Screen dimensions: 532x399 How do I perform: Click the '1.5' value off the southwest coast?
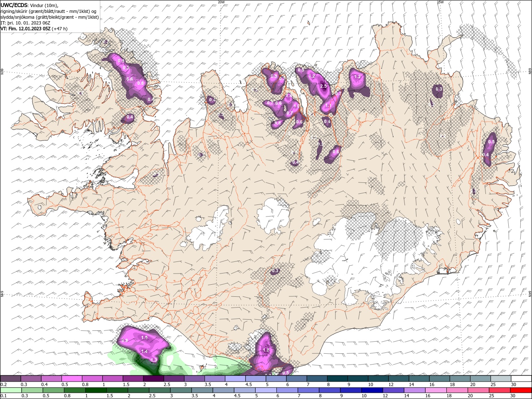[145, 338]
